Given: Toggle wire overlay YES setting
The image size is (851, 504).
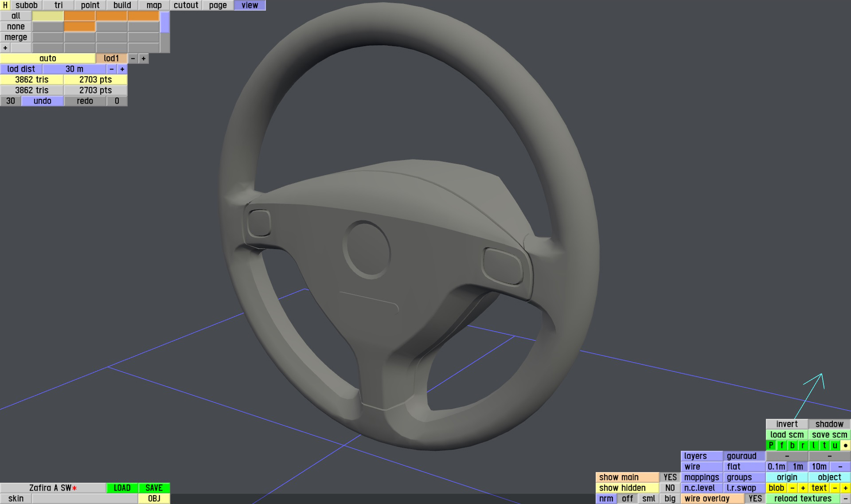Looking at the screenshot, I should pyautogui.click(x=755, y=499).
